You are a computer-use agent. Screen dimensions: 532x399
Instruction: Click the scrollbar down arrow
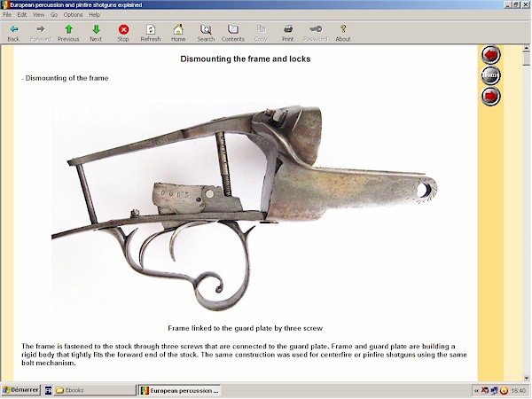click(x=527, y=378)
